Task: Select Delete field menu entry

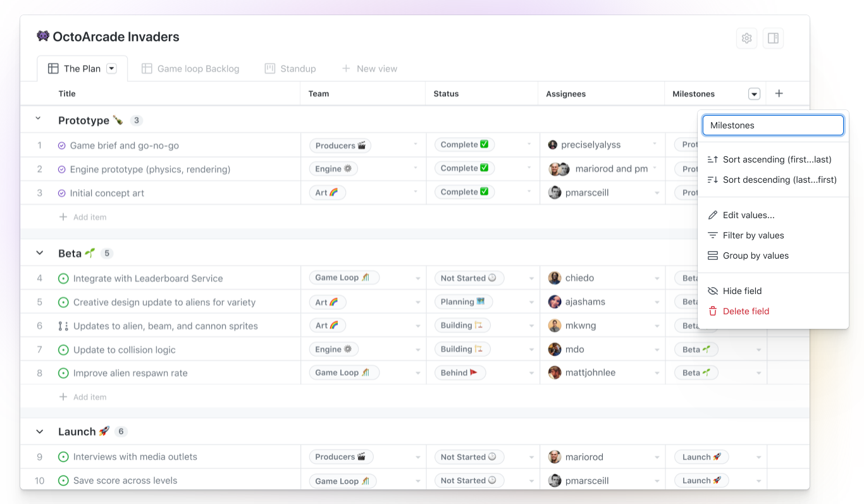Action: click(773, 311)
